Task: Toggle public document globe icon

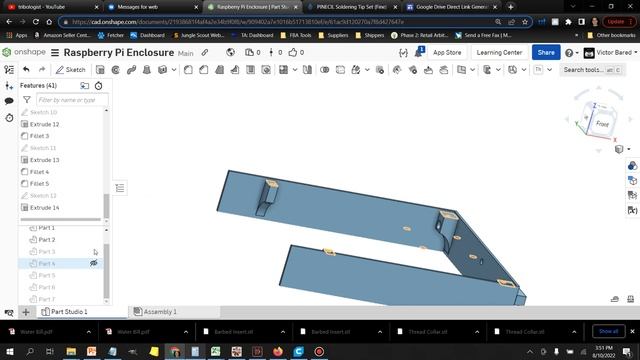Action: tap(231, 52)
